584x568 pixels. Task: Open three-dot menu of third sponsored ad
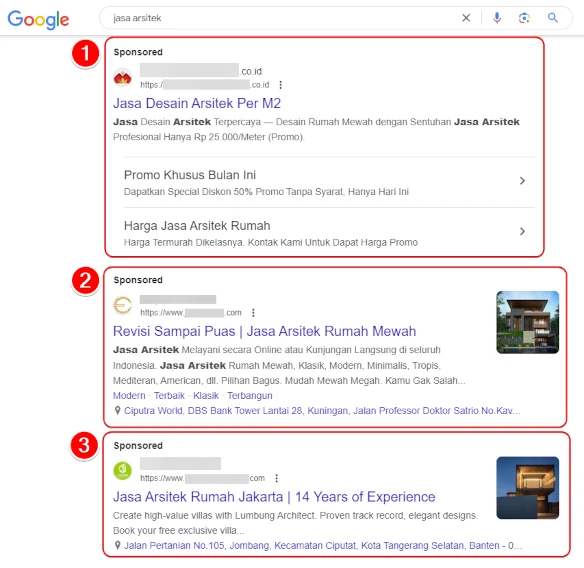pos(276,478)
